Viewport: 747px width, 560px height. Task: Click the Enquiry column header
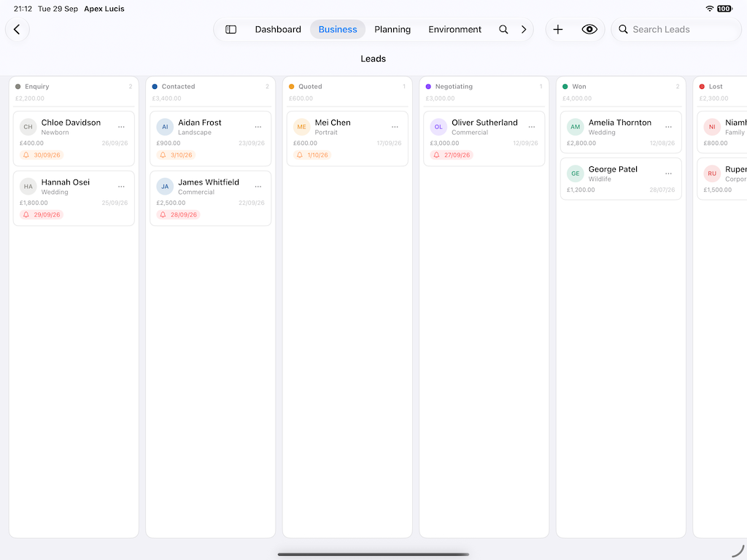tap(74, 92)
